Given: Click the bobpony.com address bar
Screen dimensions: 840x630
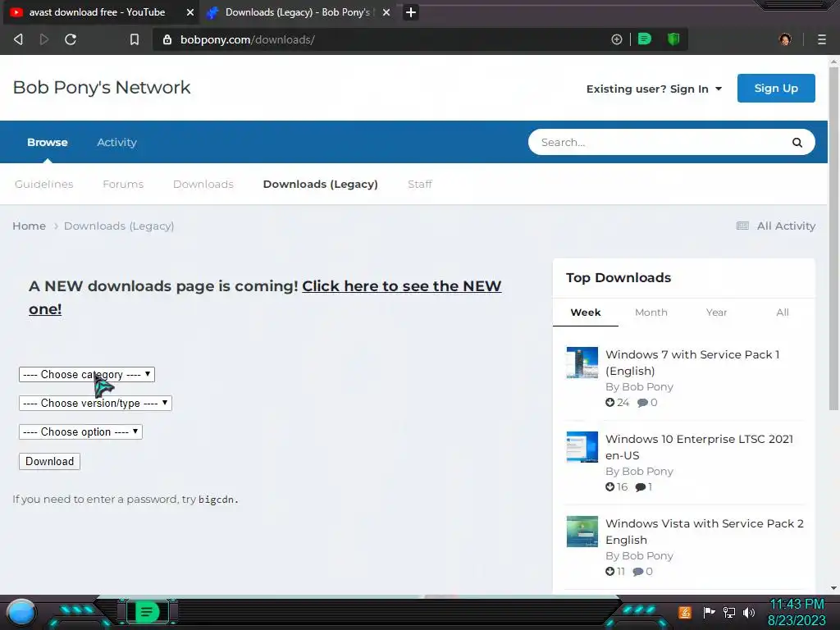Looking at the screenshot, I should coord(386,39).
